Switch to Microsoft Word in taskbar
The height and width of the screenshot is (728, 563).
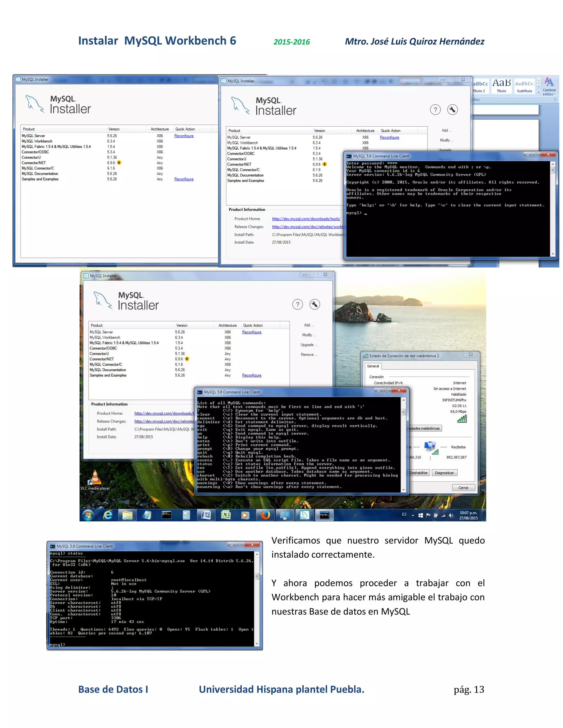pyautogui.click(x=206, y=515)
